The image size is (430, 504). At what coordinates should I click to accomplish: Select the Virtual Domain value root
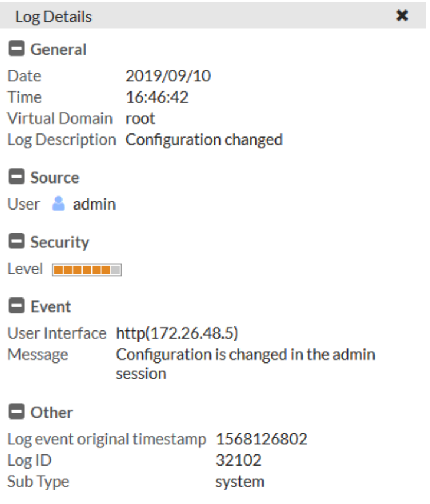pyautogui.click(x=140, y=118)
